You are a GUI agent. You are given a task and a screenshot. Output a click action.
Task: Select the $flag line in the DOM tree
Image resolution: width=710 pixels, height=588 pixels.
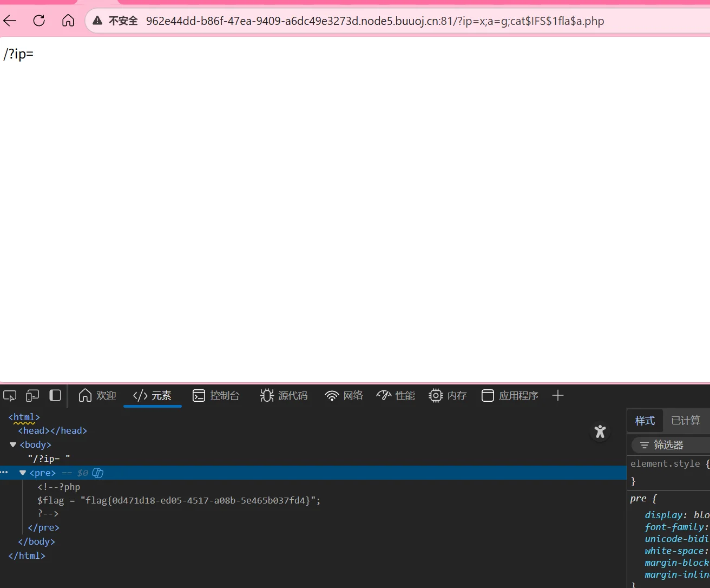pos(179,500)
